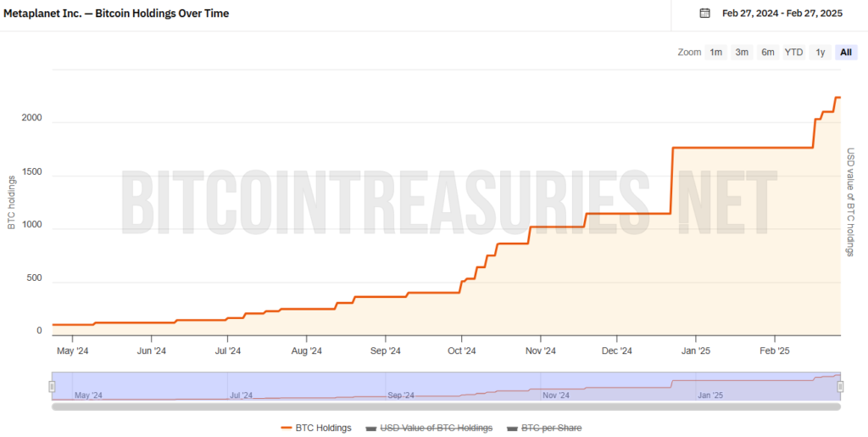Click the BTC per Share legend marker icon
This screenshot has height=437, width=868.
pyautogui.click(x=513, y=429)
